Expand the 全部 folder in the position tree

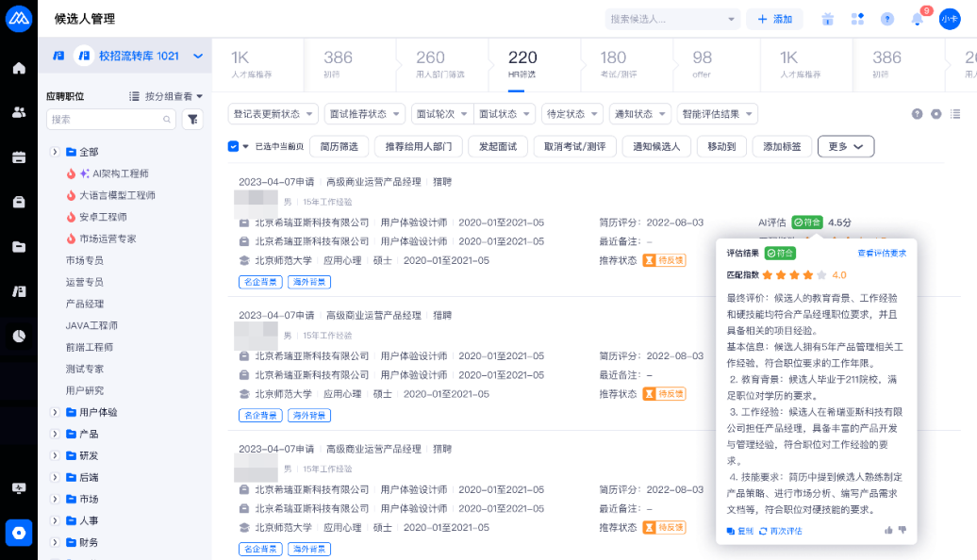(55, 152)
